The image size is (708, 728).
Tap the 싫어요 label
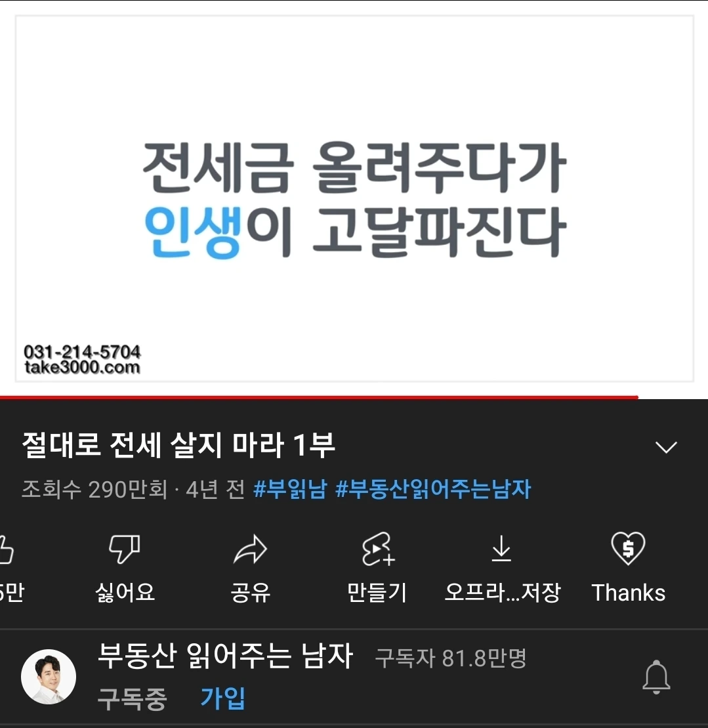(125, 592)
